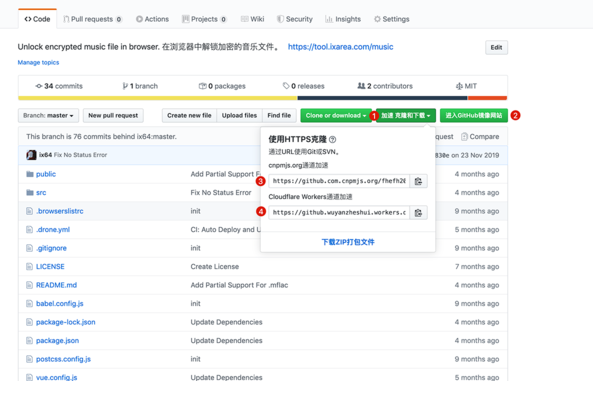Open the Security tab
The image size is (593, 396).
click(x=295, y=19)
